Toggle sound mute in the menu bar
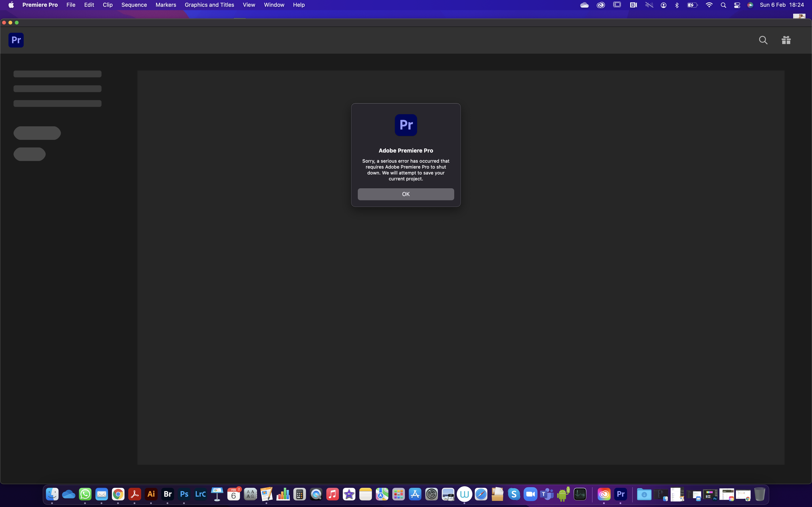The height and width of the screenshot is (507, 812). [649, 5]
